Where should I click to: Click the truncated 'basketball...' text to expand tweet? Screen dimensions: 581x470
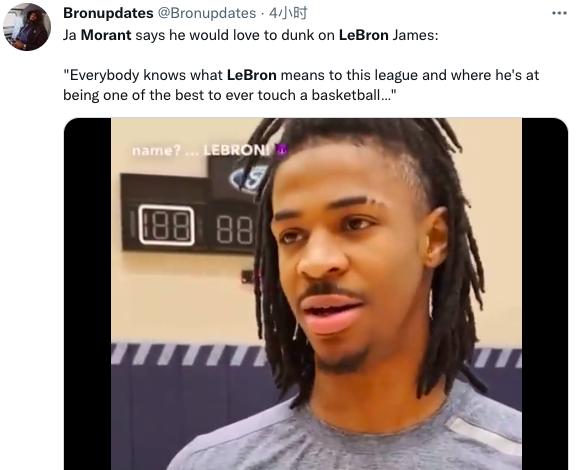coord(354,95)
